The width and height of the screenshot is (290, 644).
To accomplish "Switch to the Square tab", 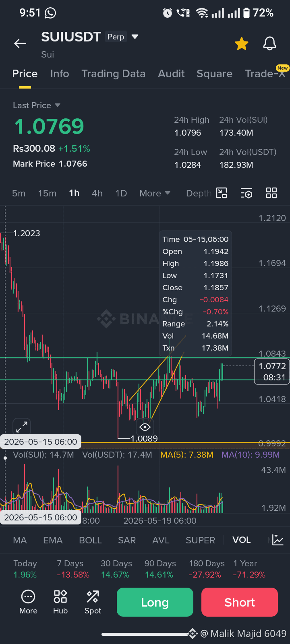I will [x=214, y=74].
